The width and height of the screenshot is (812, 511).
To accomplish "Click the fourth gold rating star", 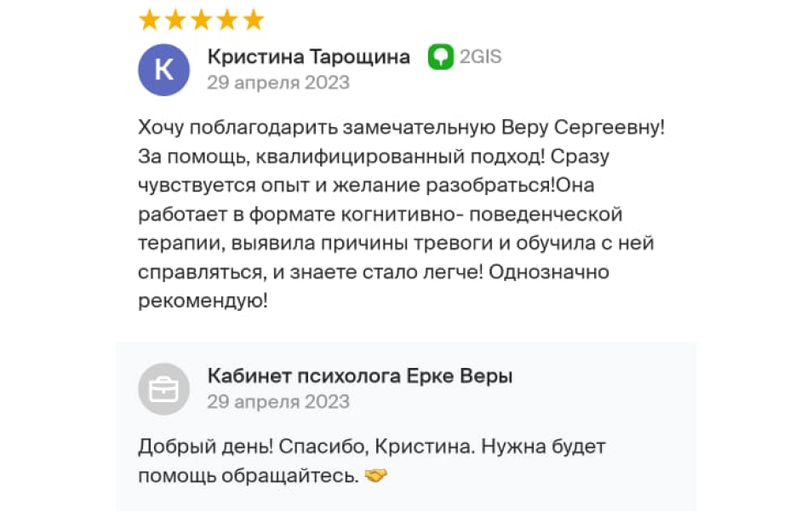I will 227,20.
